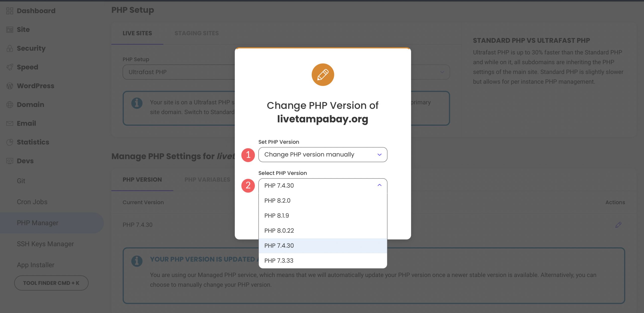This screenshot has width=644, height=313.
Task: Select PHP 7.3.33 from dropdown
Action: [323, 260]
